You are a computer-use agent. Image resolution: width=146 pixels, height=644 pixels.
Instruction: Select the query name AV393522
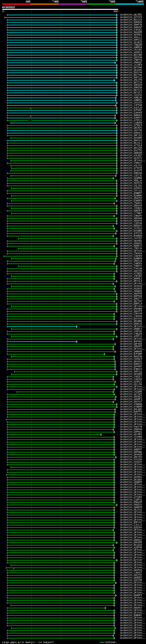(x=8, y=8)
